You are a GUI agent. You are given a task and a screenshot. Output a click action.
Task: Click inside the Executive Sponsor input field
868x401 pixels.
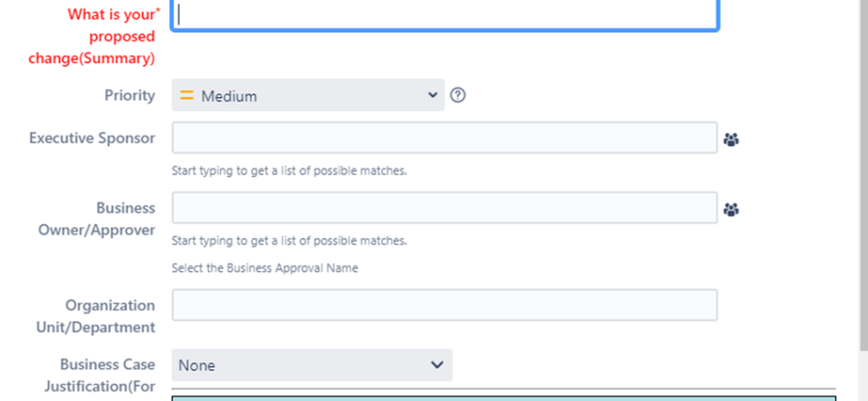(444, 138)
